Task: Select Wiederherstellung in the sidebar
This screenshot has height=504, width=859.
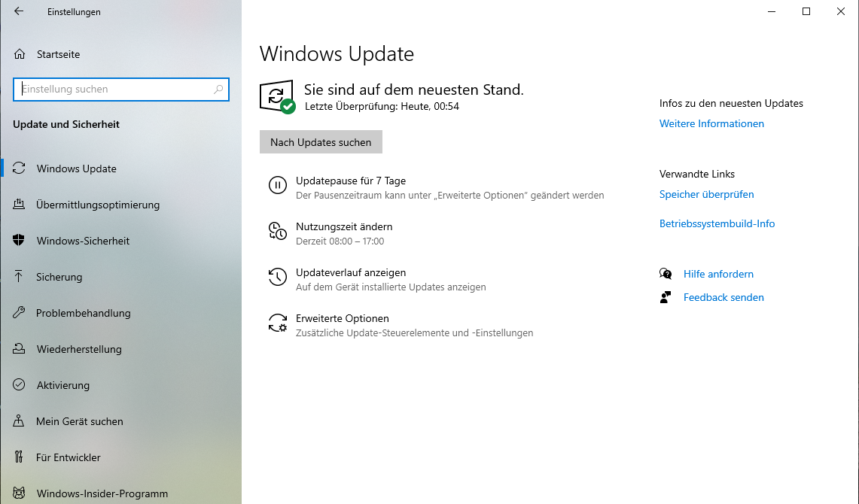Action: click(120, 349)
